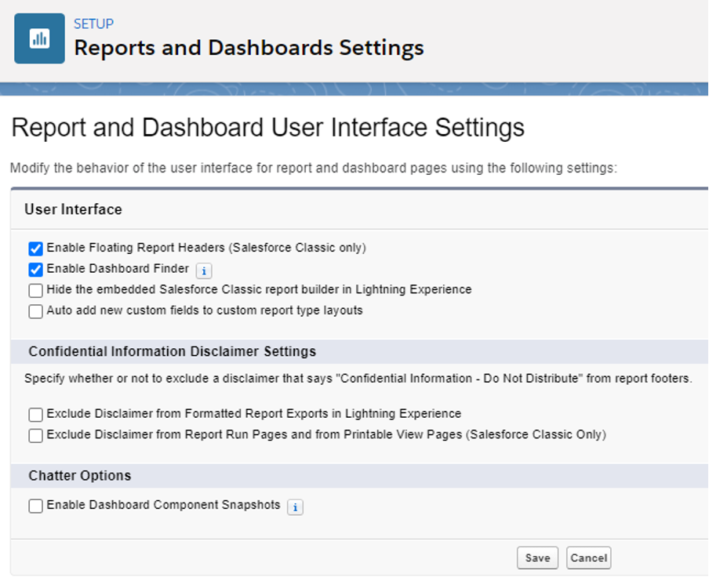Check Hide the embedded Classic report builder

[36, 290]
